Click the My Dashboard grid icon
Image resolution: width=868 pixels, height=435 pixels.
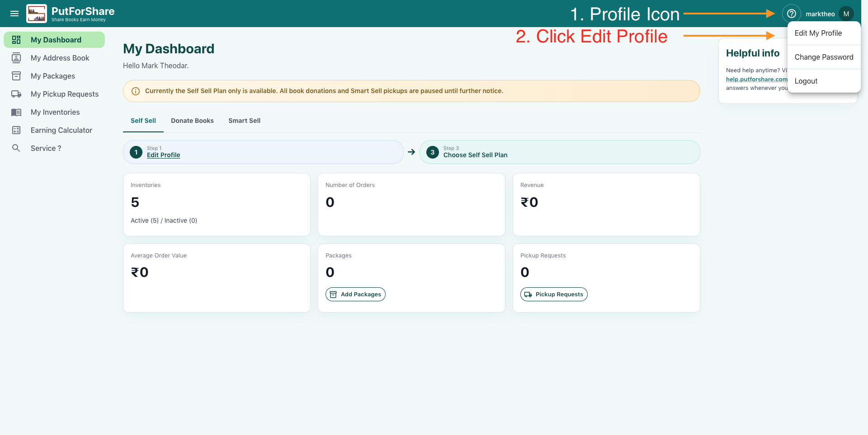16,40
